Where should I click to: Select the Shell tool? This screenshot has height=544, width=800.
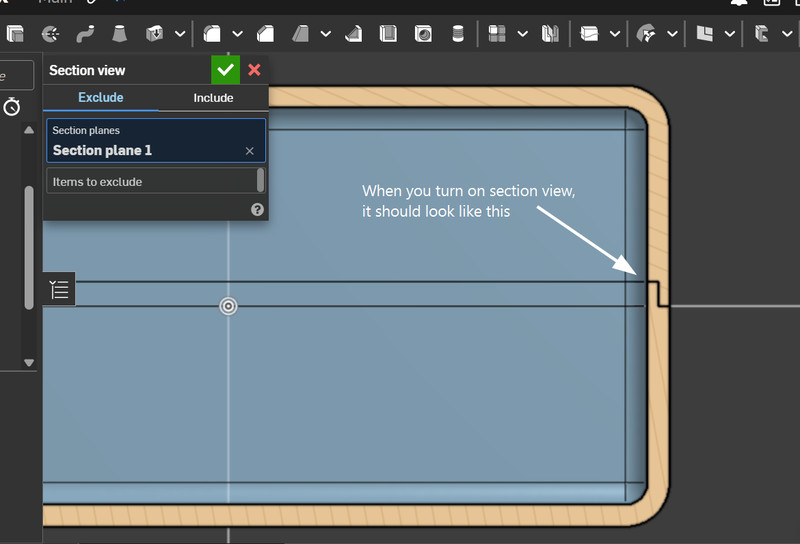388,34
